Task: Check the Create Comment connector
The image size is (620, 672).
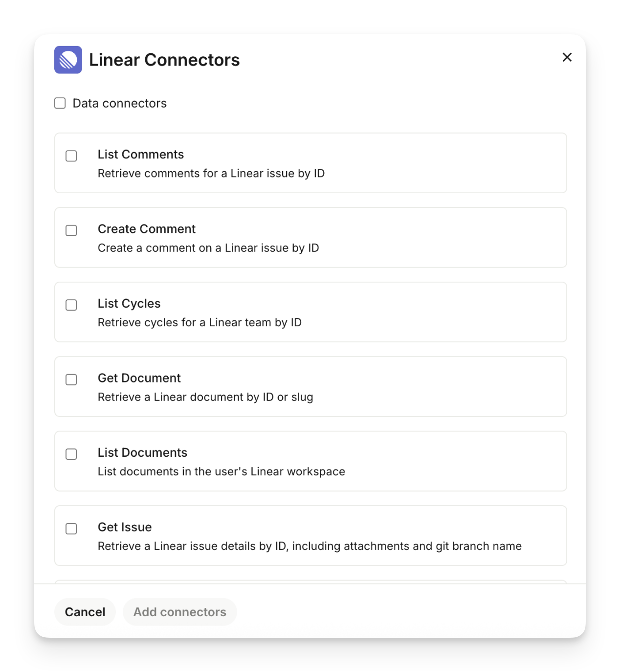Action: [x=71, y=230]
